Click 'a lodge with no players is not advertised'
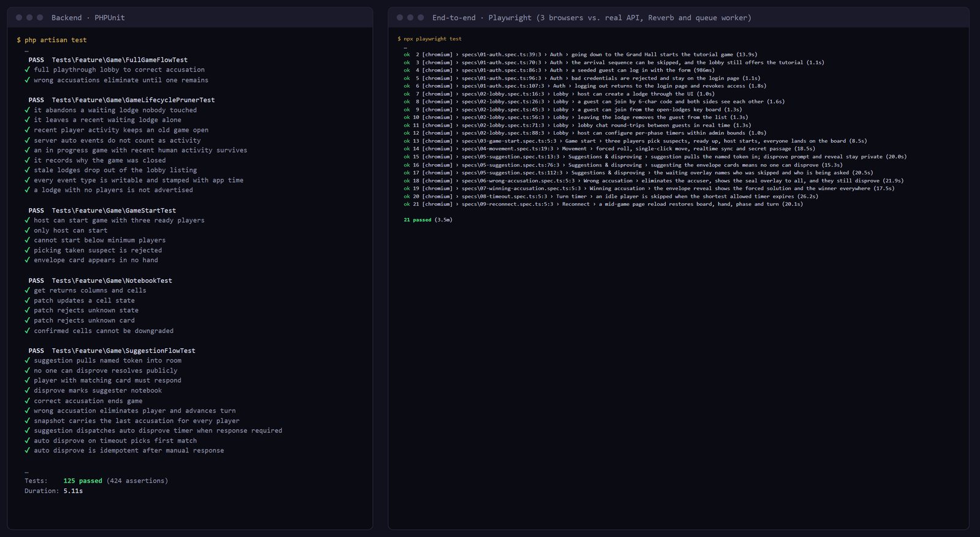Image resolution: width=980 pixels, height=537 pixels. point(113,190)
